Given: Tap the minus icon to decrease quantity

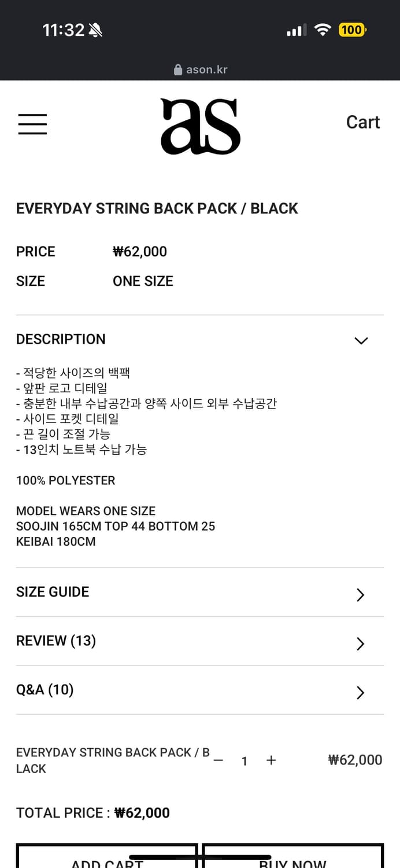Looking at the screenshot, I should coord(218,761).
